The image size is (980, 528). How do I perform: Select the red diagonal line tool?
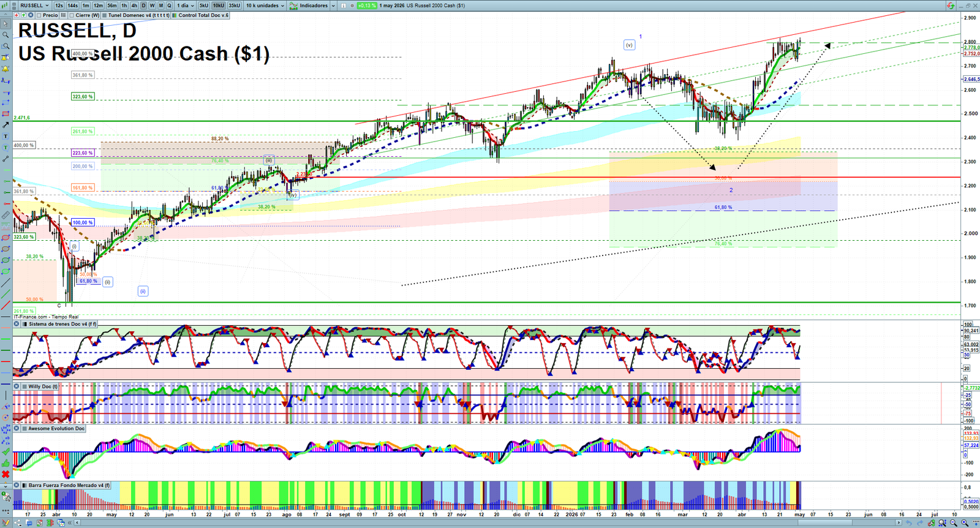pos(6,305)
